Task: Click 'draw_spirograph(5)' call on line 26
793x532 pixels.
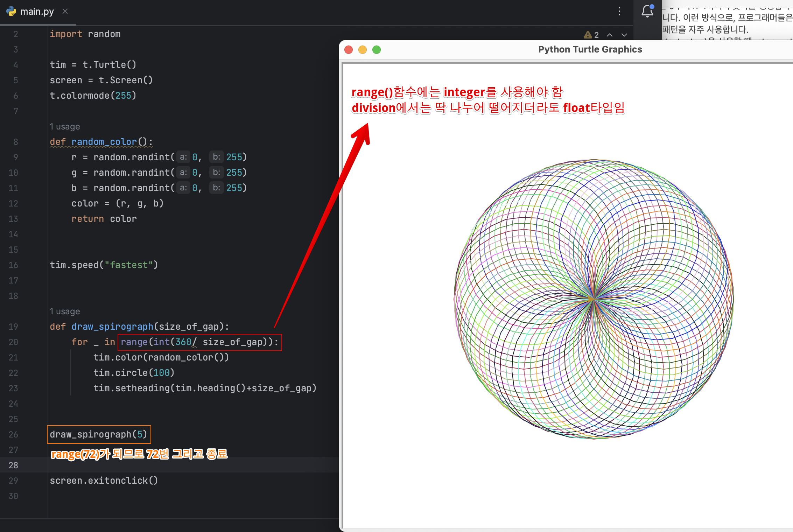Action: pyautogui.click(x=99, y=434)
